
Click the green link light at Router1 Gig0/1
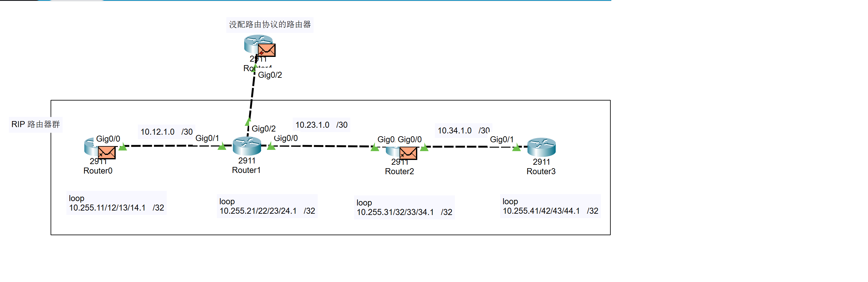[x=222, y=146]
